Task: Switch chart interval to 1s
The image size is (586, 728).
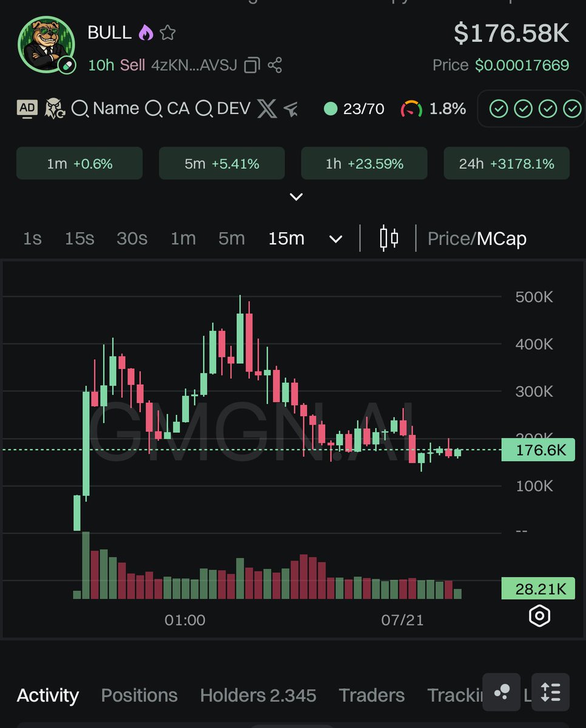Action: coord(32,238)
